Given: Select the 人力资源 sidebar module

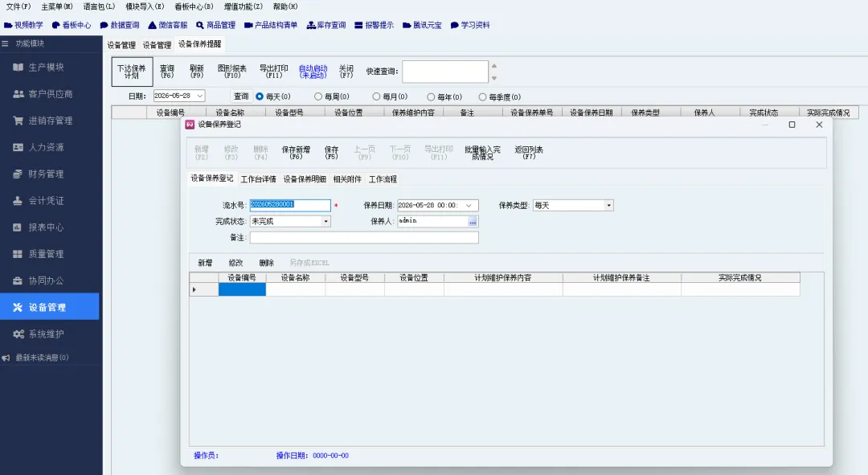Looking at the screenshot, I should tap(49, 147).
